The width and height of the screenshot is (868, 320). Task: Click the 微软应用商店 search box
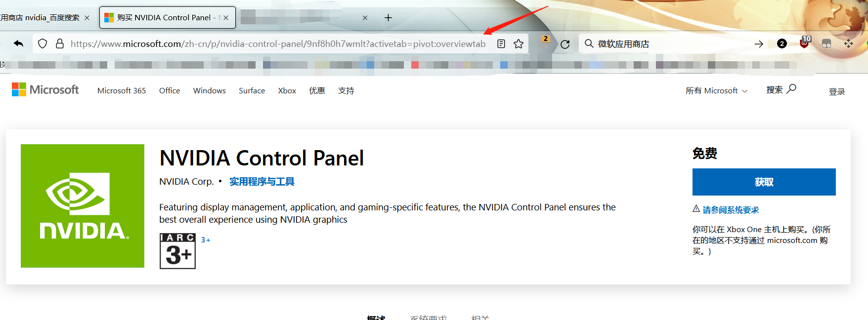click(x=667, y=44)
